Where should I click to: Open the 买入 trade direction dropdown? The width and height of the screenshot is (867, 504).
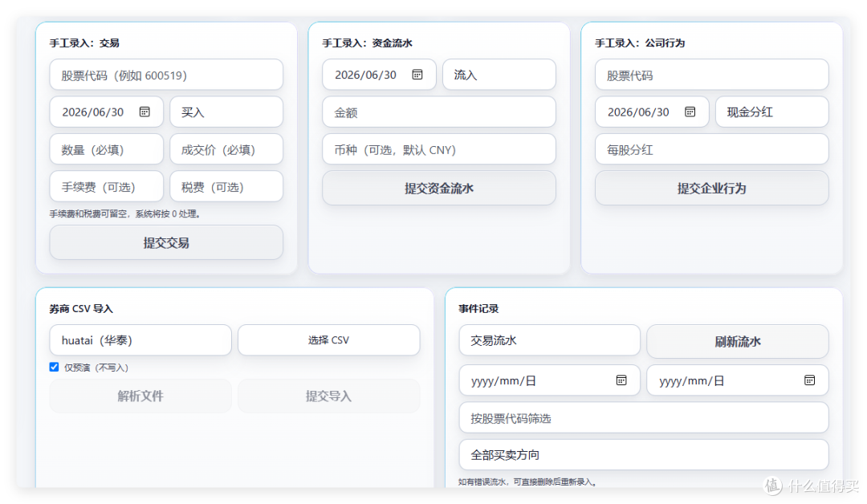(x=226, y=112)
